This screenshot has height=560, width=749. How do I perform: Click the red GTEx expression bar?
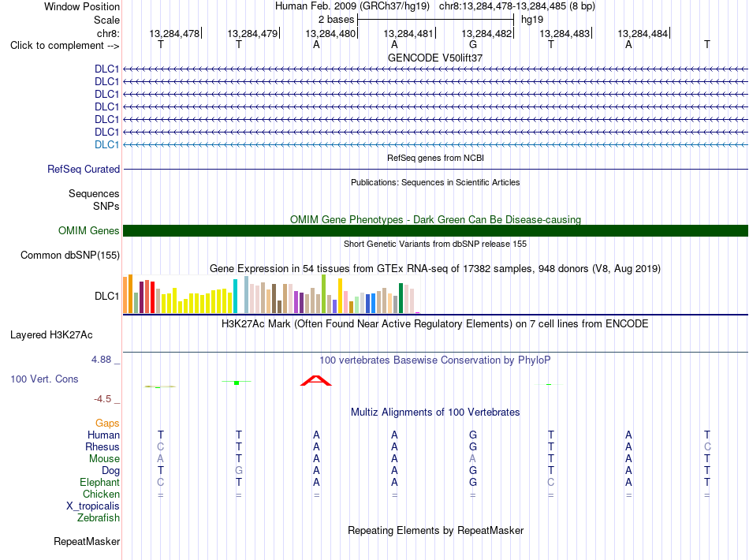pos(152,297)
